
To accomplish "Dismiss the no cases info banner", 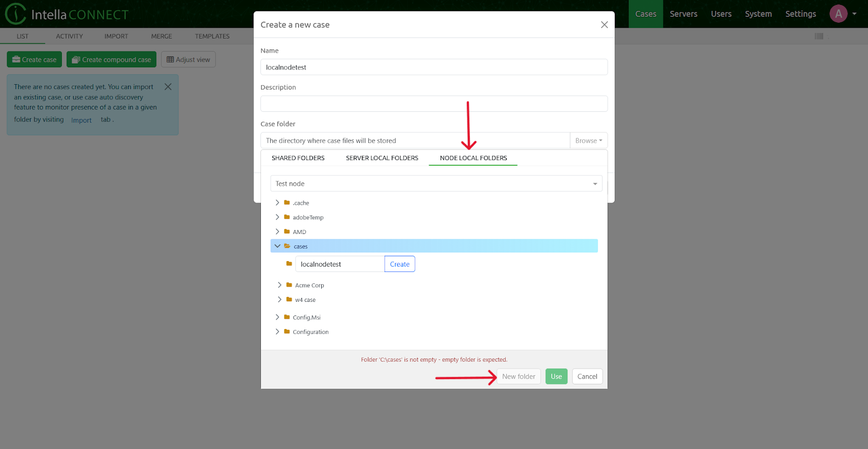I will (168, 87).
